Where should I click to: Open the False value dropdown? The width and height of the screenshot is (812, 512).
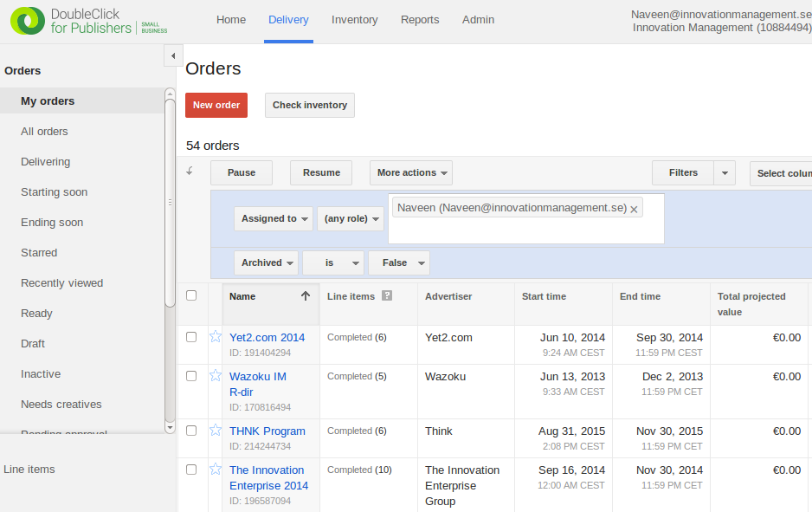click(x=399, y=262)
